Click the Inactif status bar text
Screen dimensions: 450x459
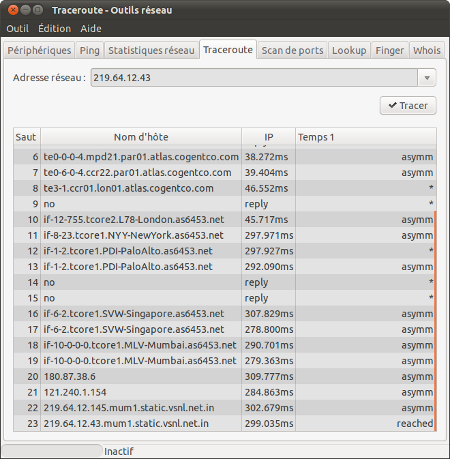[x=119, y=451]
